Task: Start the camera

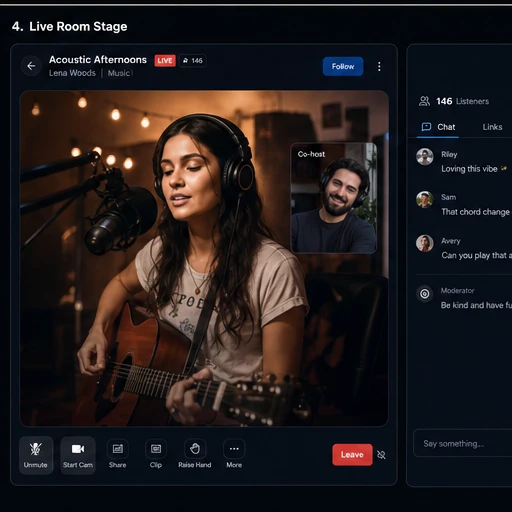Action: pos(78,455)
